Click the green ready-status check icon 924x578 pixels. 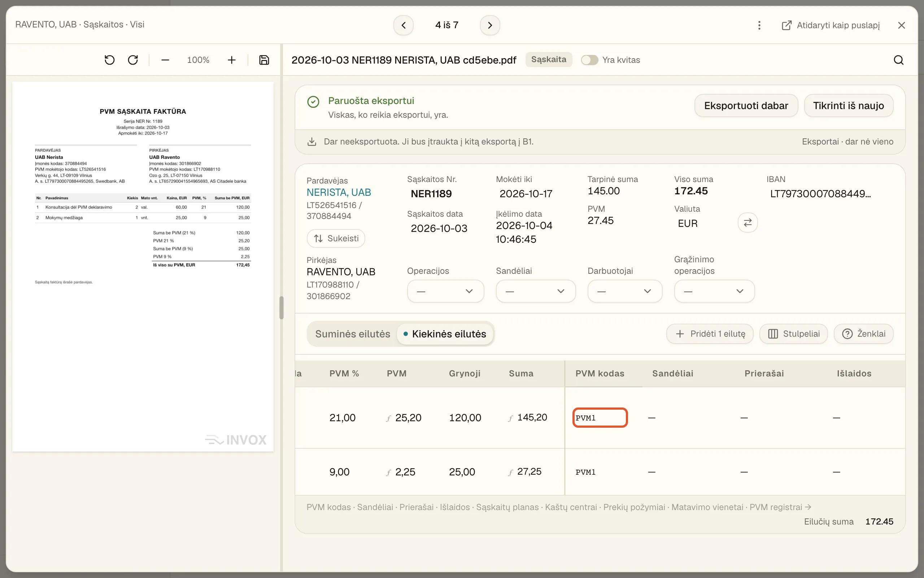click(x=313, y=102)
